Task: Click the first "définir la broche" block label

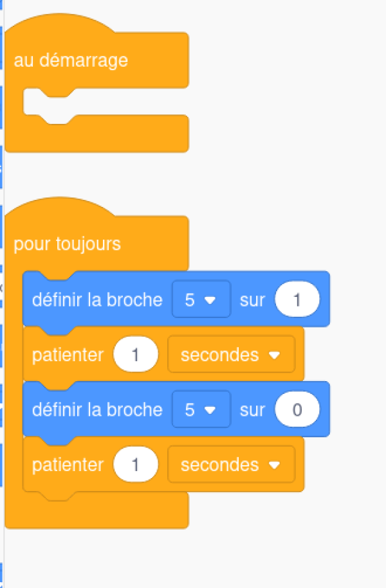Action: [97, 299]
